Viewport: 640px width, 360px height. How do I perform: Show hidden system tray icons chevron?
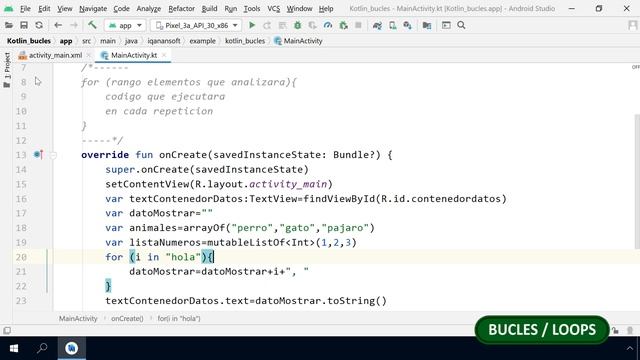[x=629, y=348]
